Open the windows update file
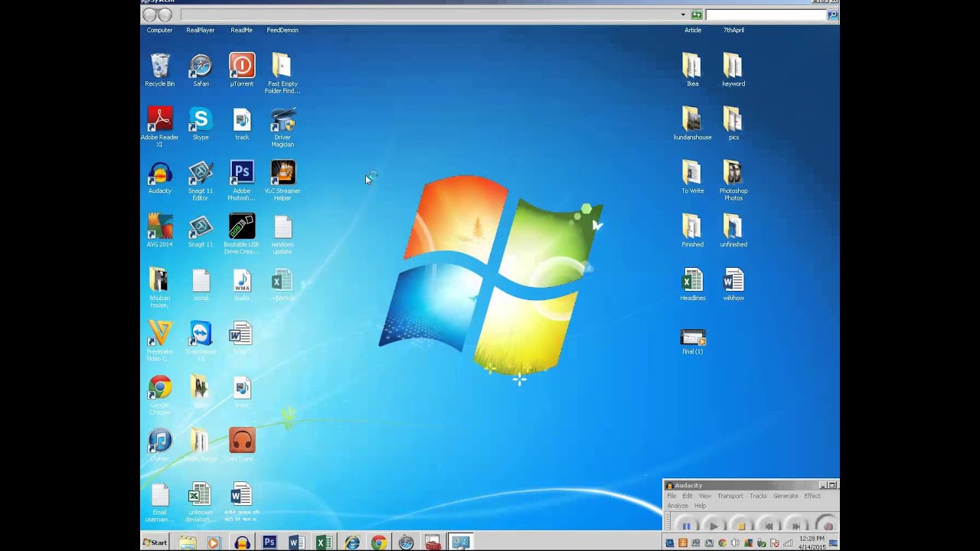The image size is (980, 551). [x=283, y=234]
